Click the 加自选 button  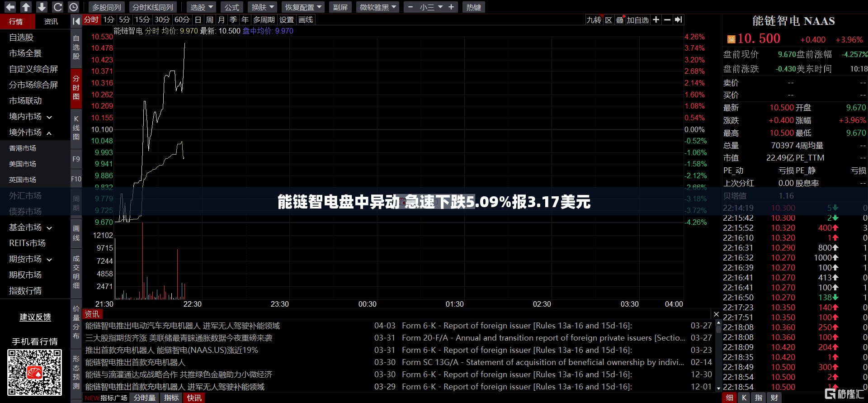637,20
